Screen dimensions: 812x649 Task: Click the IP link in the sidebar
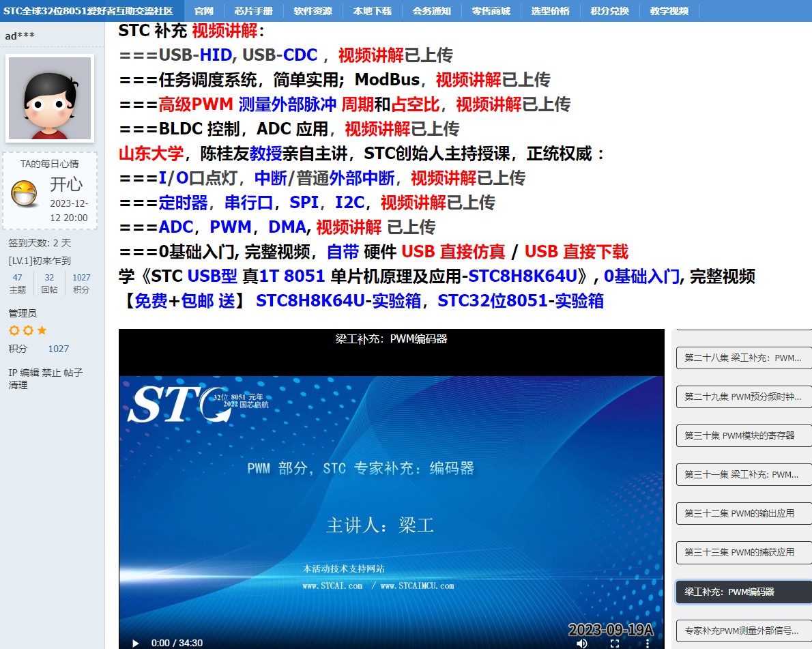tap(13, 373)
